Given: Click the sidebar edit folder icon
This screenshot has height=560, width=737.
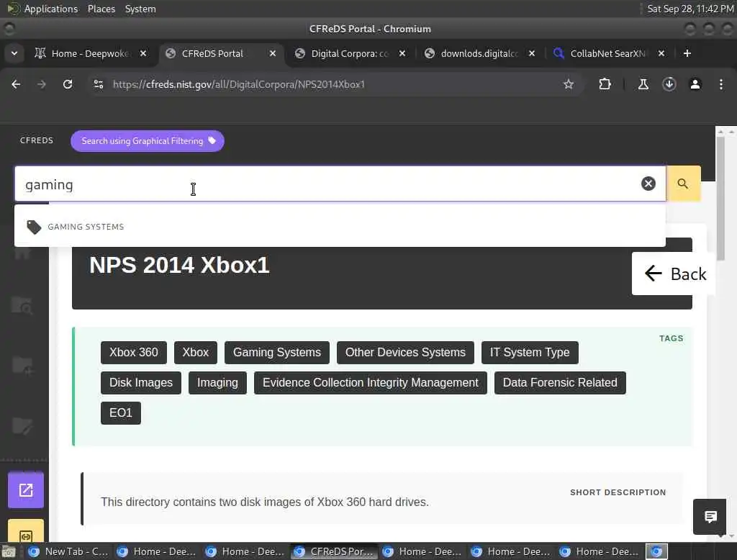Looking at the screenshot, I should click(x=22, y=426).
